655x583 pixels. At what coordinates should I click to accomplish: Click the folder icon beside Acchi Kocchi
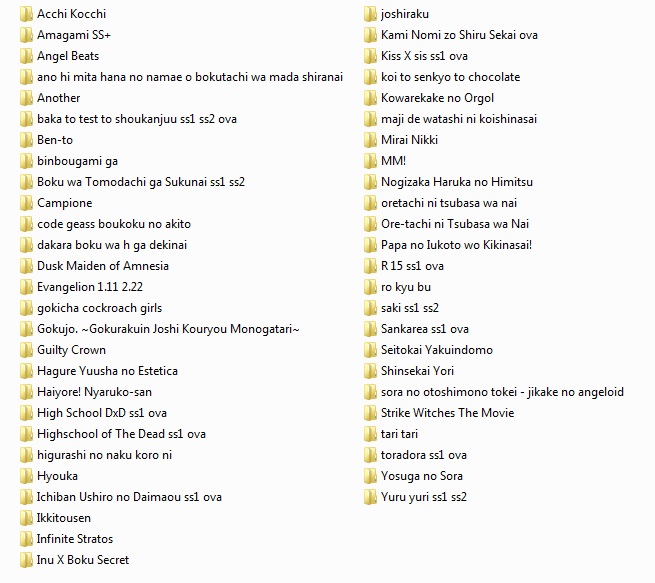[26, 14]
